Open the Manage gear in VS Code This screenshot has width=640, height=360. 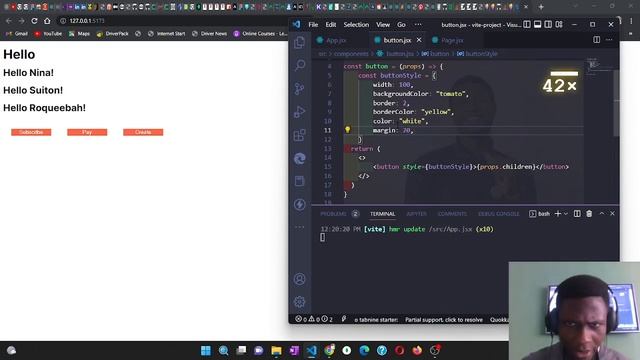point(300,302)
